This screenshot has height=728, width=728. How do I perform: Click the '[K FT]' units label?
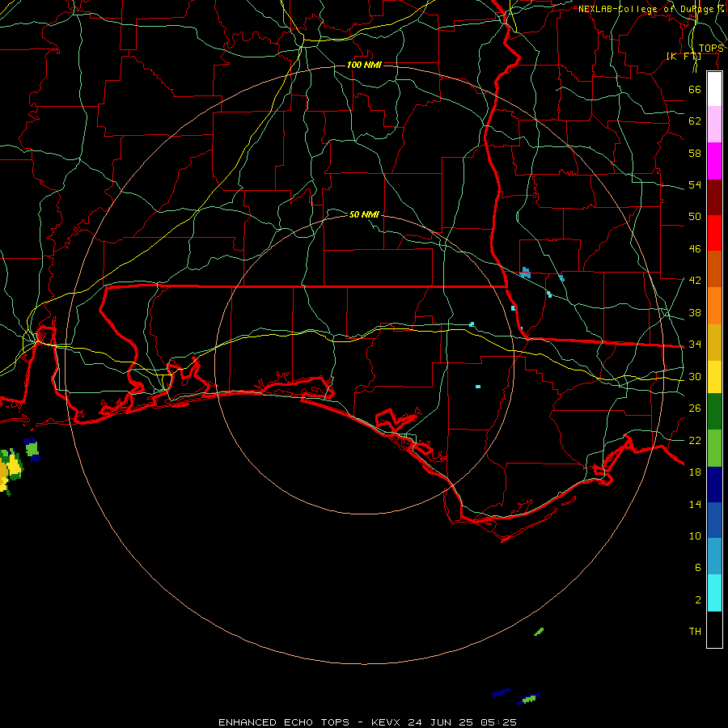click(x=684, y=56)
